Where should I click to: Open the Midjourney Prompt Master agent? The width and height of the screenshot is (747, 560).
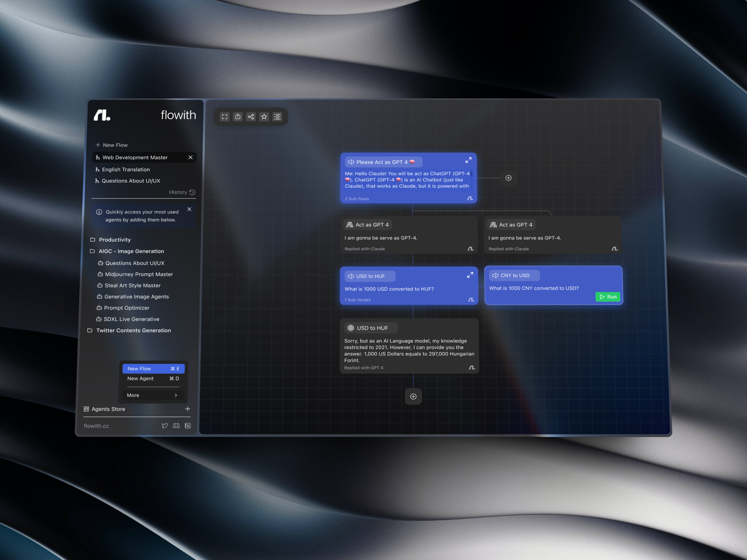[135, 274]
